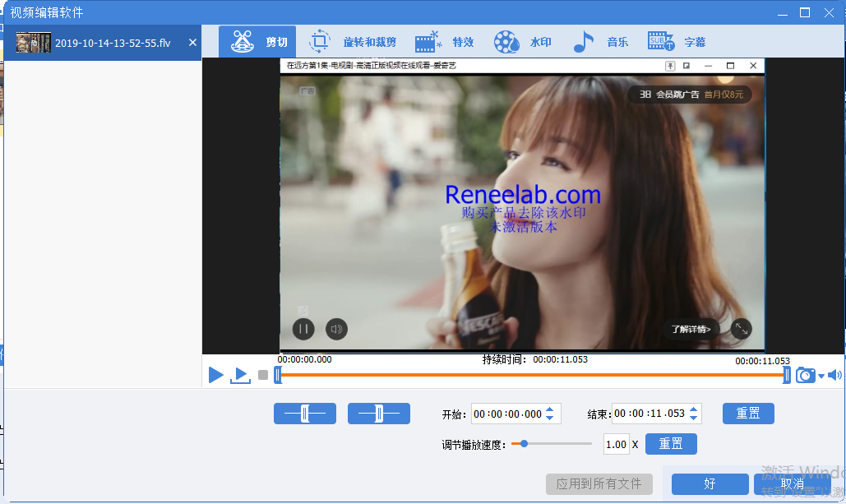Confirm with the 好 button
This screenshot has height=504, width=846.
pyautogui.click(x=710, y=484)
